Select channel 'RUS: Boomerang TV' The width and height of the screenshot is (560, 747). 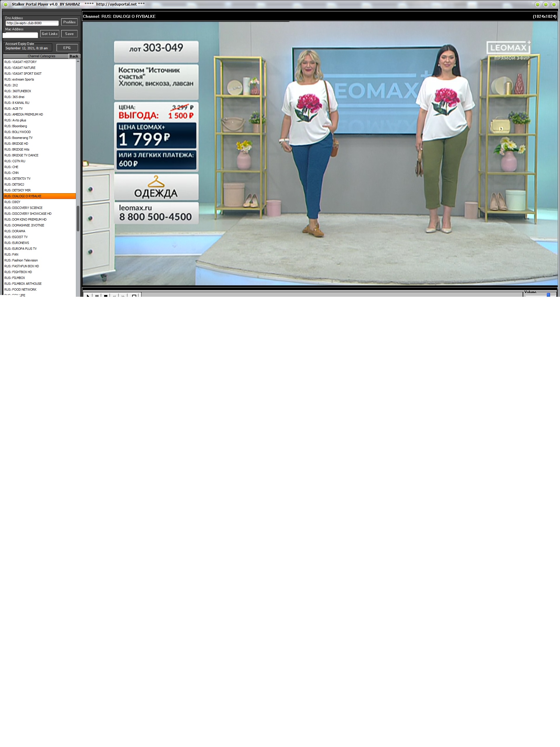(39, 138)
